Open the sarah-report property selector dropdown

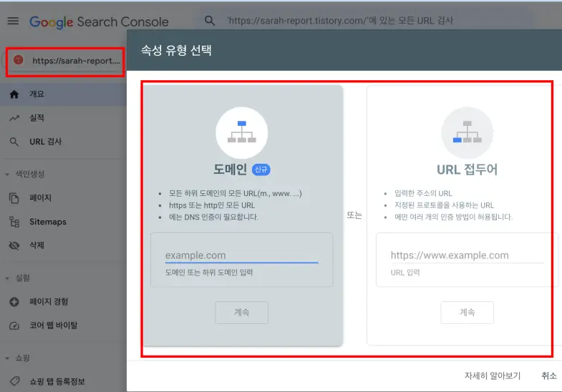65,61
